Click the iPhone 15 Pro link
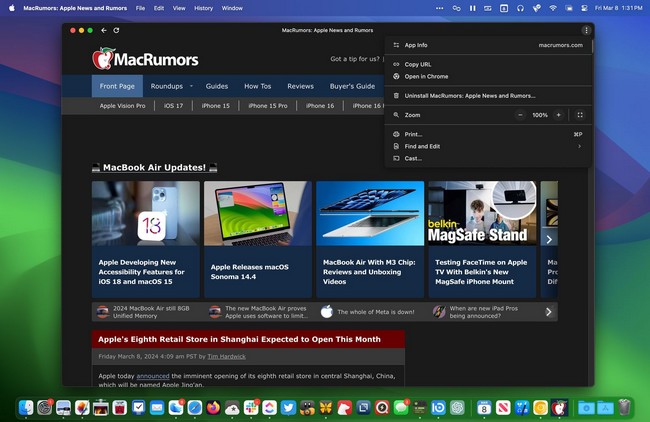Viewport: 650px width, 422px height. (x=267, y=105)
